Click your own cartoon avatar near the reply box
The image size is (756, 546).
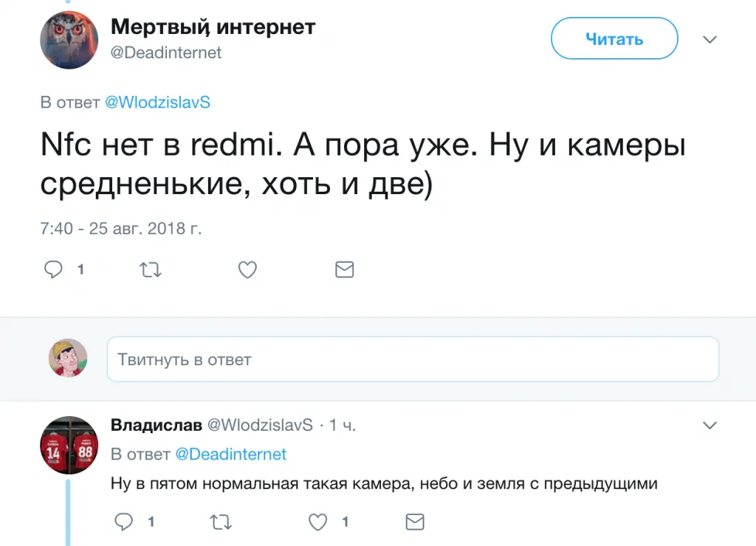tap(69, 358)
